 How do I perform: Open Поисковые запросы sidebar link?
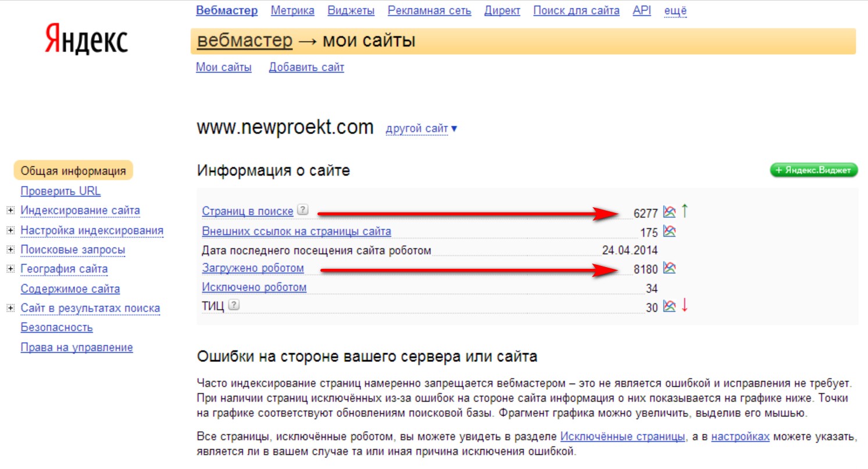click(x=73, y=250)
